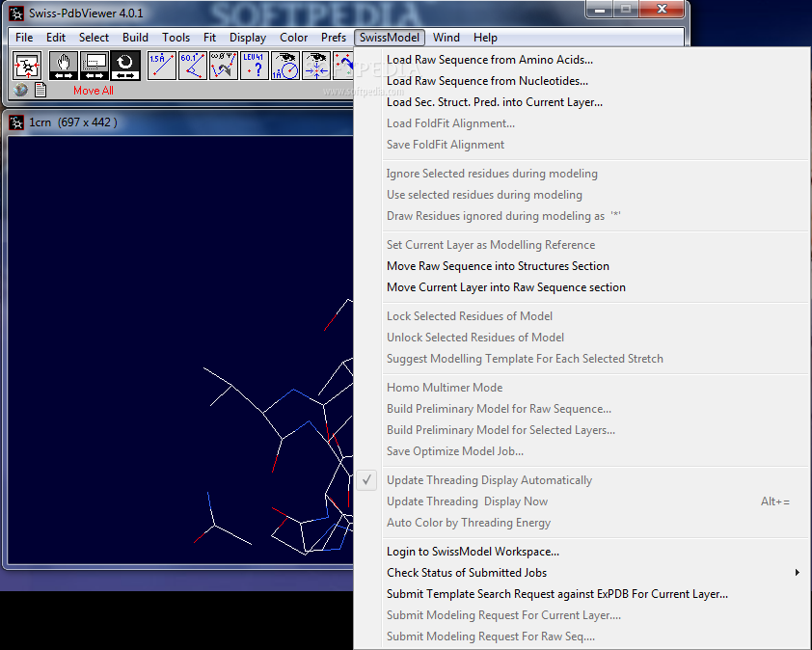Click the display radius around atom tool

coord(285,66)
